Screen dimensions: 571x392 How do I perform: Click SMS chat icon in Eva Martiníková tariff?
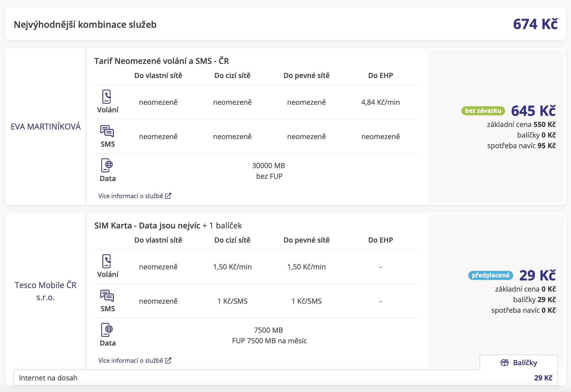(x=107, y=131)
